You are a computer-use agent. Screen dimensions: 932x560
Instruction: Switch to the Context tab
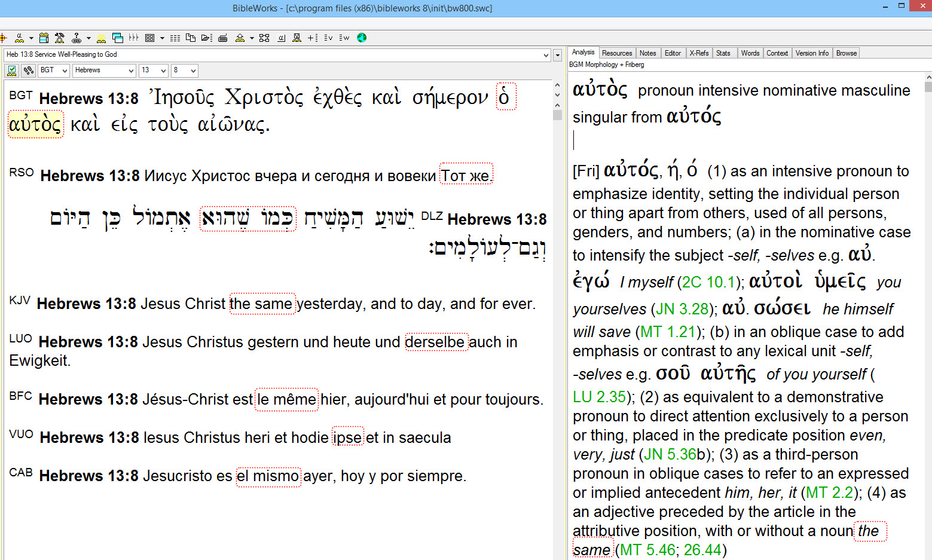(777, 53)
